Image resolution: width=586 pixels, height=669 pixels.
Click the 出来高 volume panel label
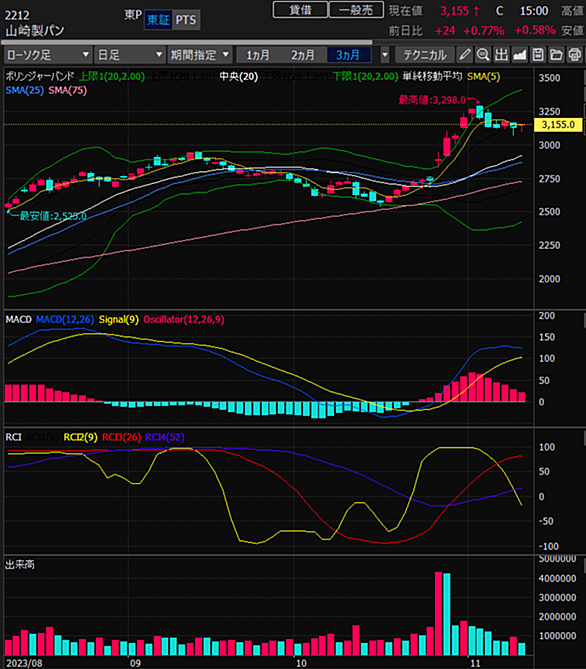pos(20,564)
